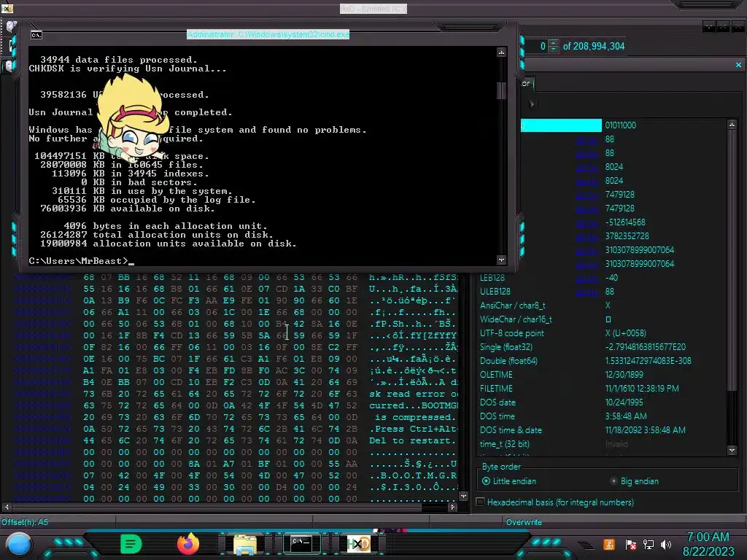The height and width of the screenshot is (560, 747).
Task: Open the Start orb menu
Action: point(18,545)
